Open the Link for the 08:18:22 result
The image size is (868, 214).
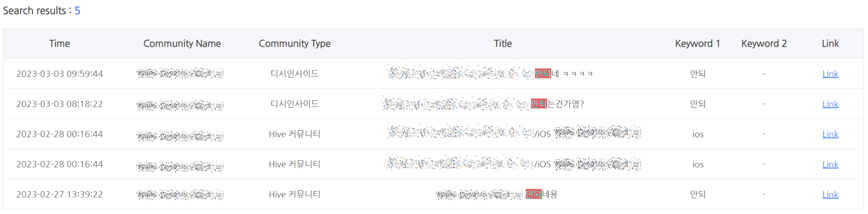point(830,104)
